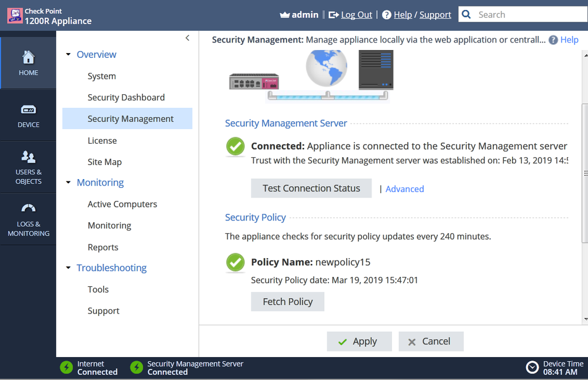Click the Check Point appliance logo
The height and width of the screenshot is (380, 588).
15,16
